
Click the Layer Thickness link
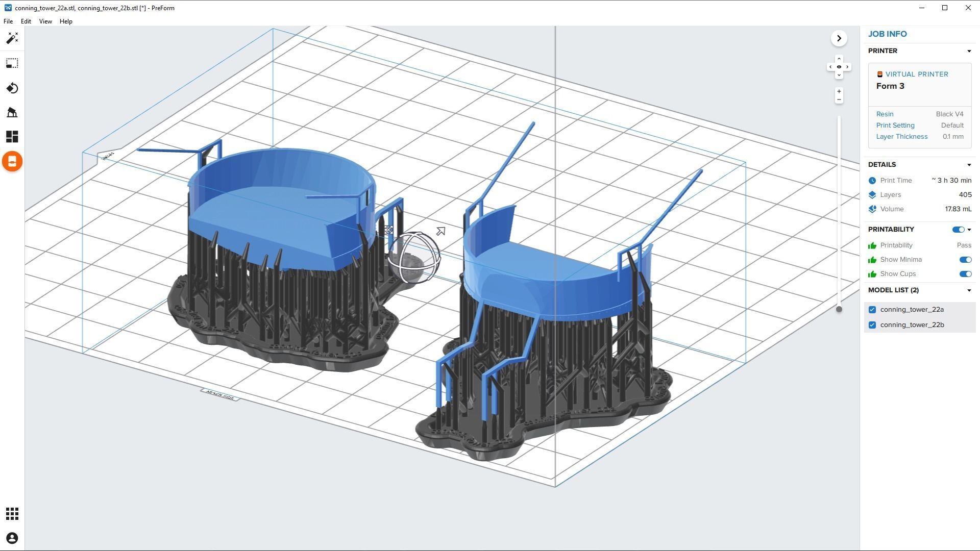coord(902,137)
